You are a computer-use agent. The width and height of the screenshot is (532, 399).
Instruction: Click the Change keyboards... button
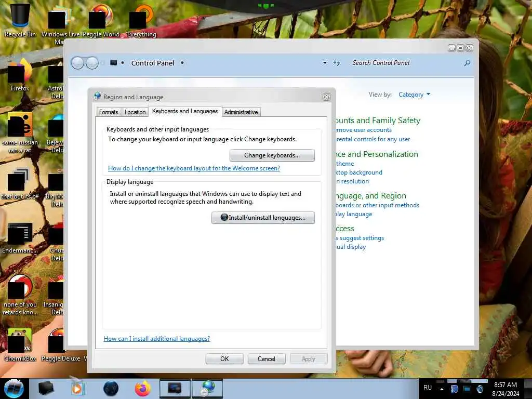pos(272,155)
